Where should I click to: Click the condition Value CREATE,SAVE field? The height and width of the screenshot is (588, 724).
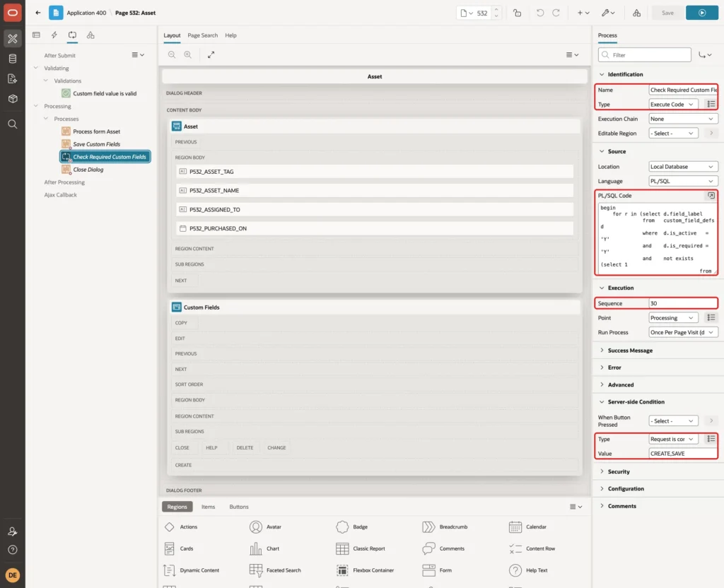click(683, 454)
